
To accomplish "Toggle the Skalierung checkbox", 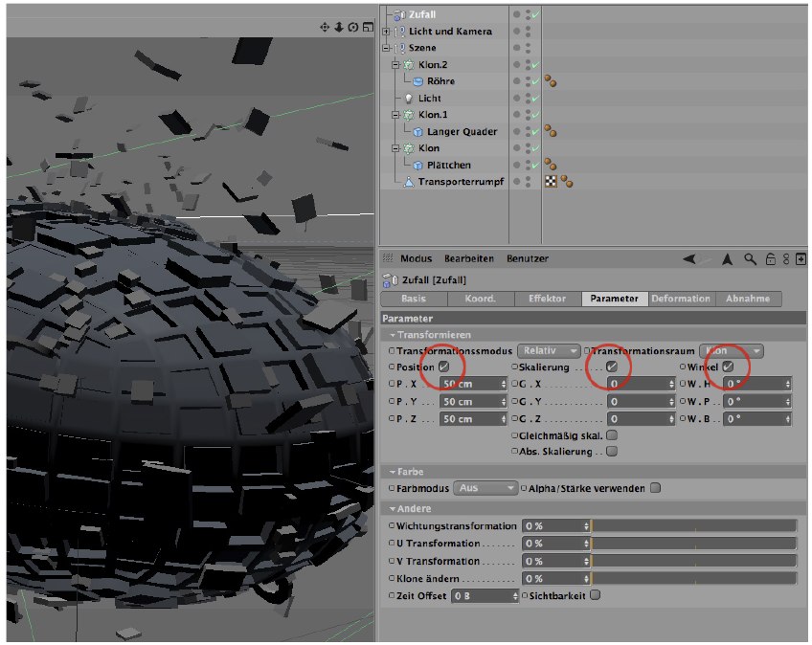I will pos(611,367).
